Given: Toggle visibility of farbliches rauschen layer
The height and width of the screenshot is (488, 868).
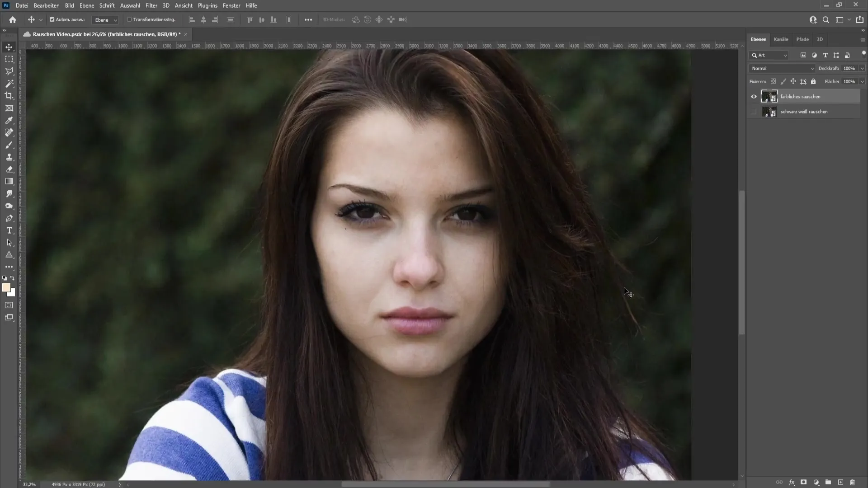Looking at the screenshot, I should click(754, 96).
